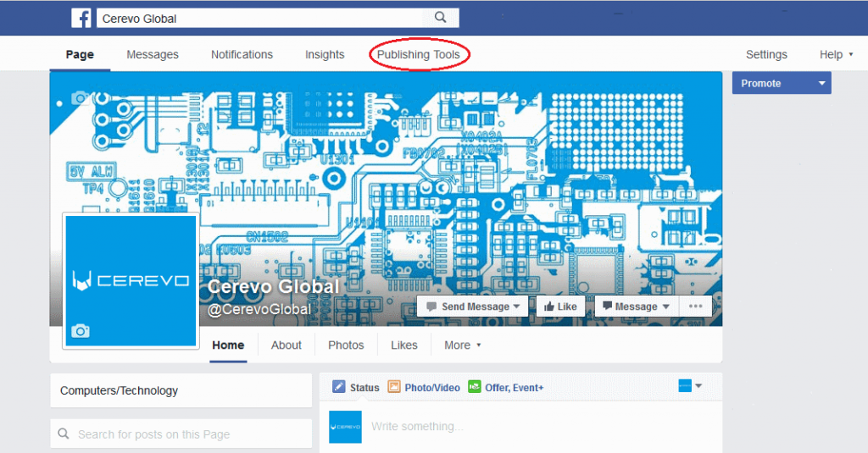Expand the Help dropdown menu
This screenshot has width=868, height=453.
[x=836, y=54]
